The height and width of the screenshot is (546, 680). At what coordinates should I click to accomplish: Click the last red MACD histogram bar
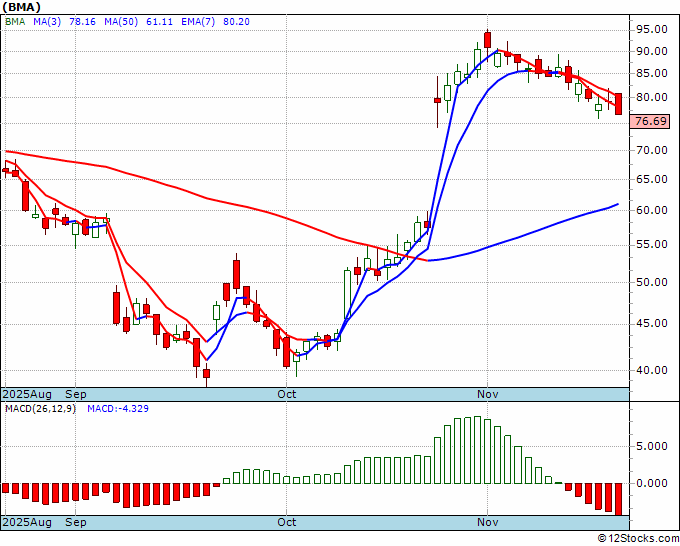coord(618,499)
